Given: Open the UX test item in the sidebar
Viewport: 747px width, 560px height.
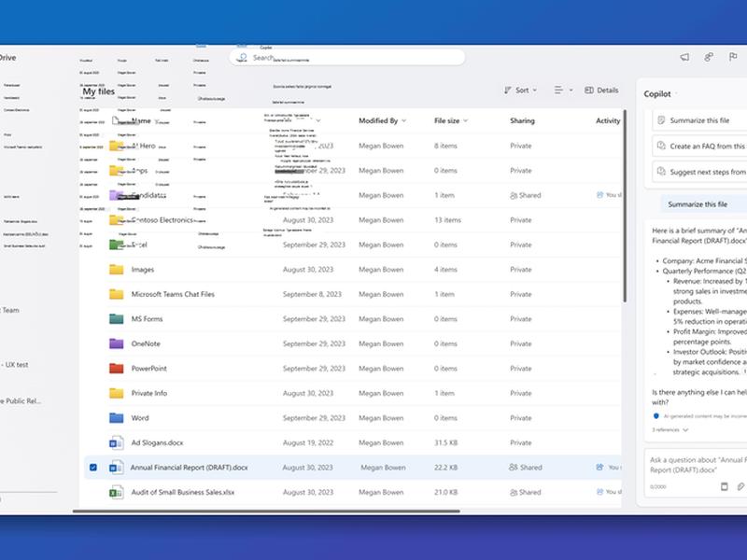Looking at the screenshot, I should coord(15,365).
